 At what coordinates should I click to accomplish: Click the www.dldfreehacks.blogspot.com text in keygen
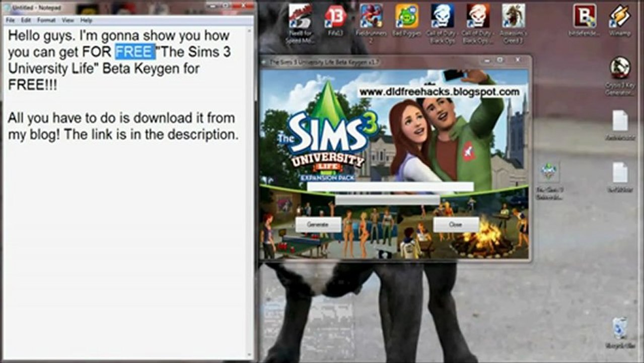pos(439,92)
